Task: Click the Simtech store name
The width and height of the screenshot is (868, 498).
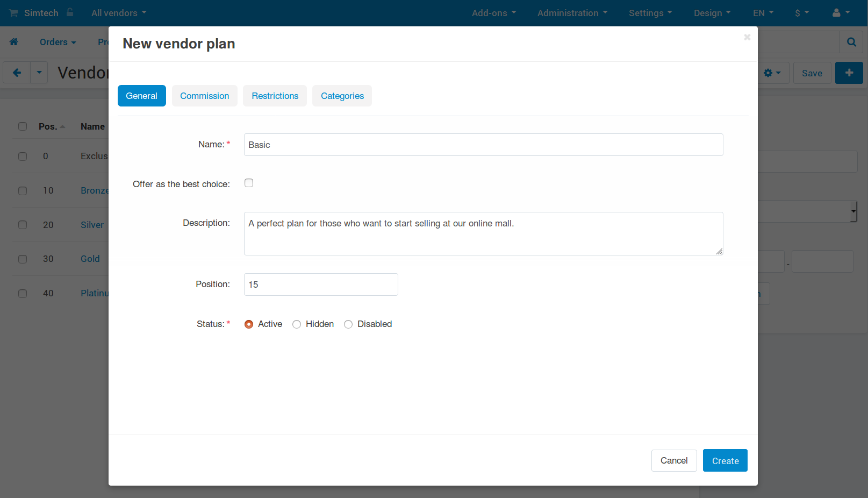Action: [41, 13]
